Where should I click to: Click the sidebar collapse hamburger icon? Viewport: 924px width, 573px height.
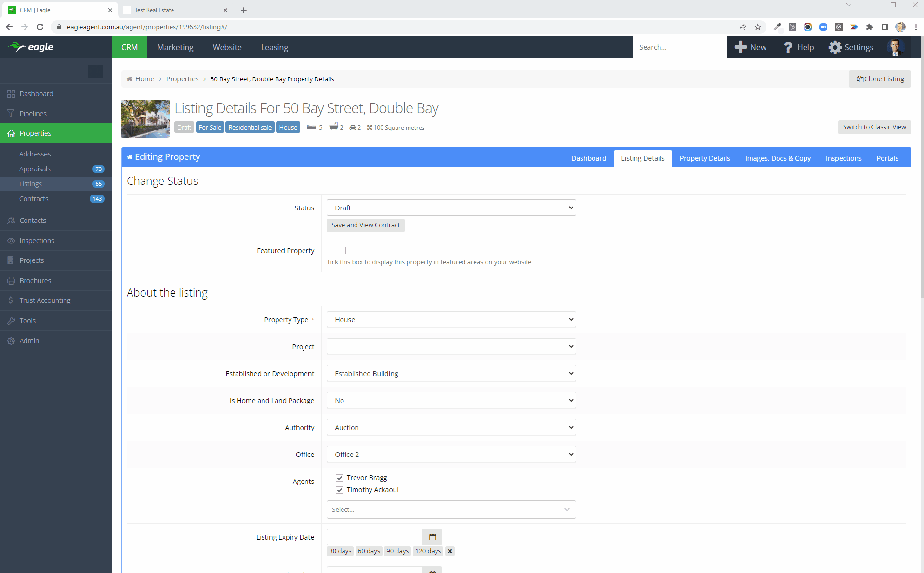[95, 72]
